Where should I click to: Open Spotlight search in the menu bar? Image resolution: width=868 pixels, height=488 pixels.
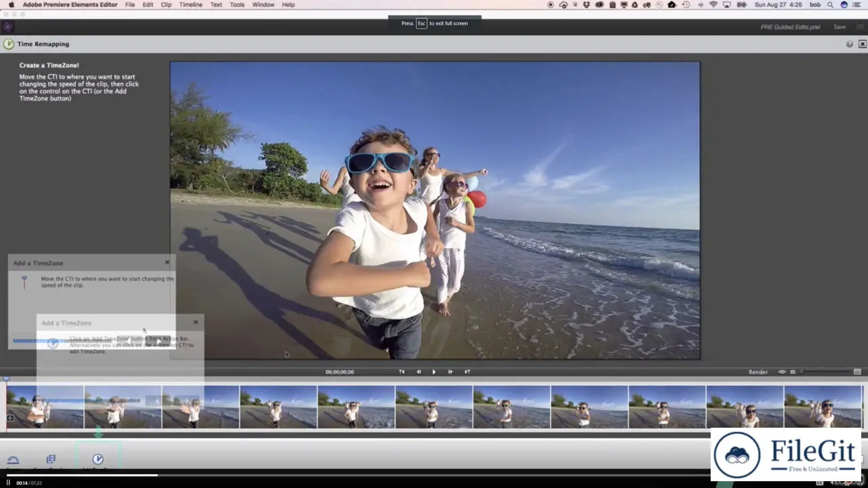point(830,5)
